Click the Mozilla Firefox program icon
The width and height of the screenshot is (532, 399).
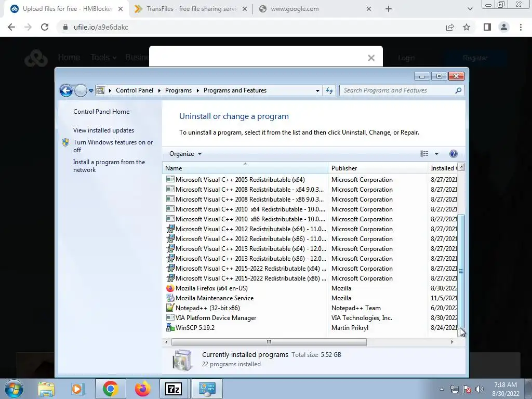click(x=170, y=288)
